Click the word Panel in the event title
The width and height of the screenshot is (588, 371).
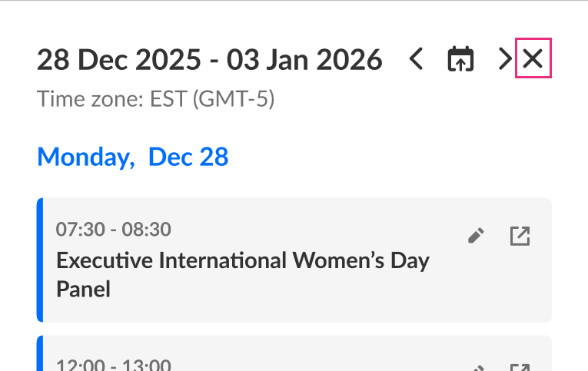84,289
